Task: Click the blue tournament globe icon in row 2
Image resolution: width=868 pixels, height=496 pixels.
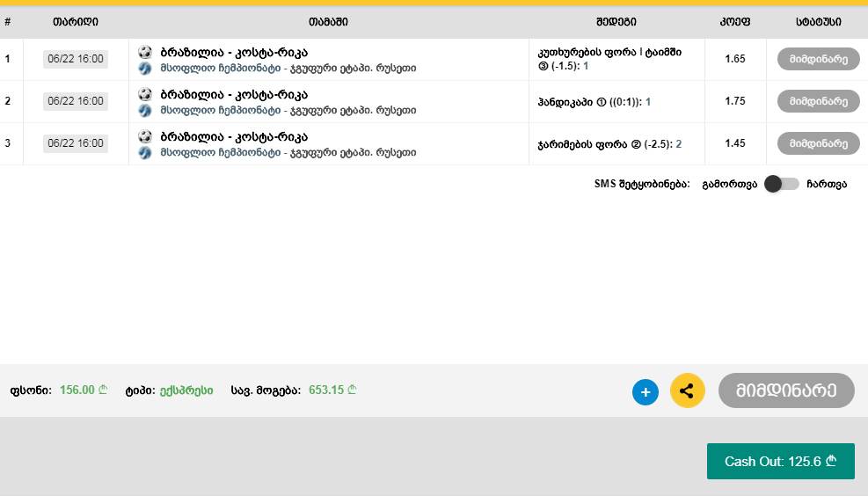Action: click(x=145, y=110)
